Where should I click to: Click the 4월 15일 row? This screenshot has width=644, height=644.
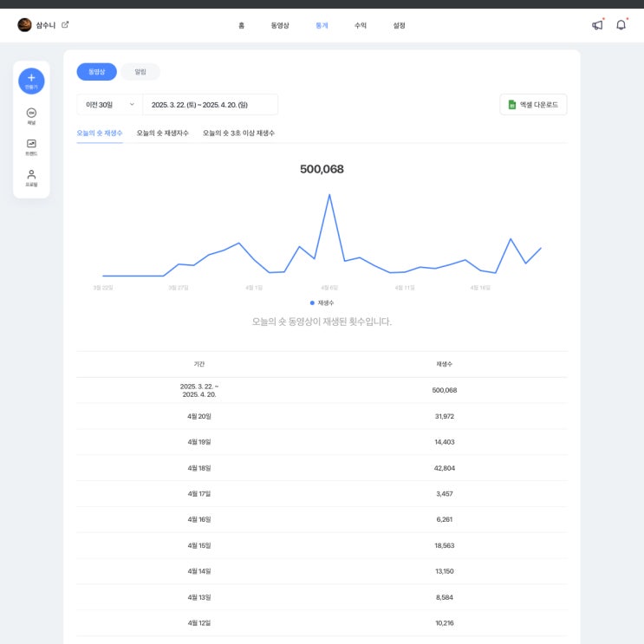[322, 545]
